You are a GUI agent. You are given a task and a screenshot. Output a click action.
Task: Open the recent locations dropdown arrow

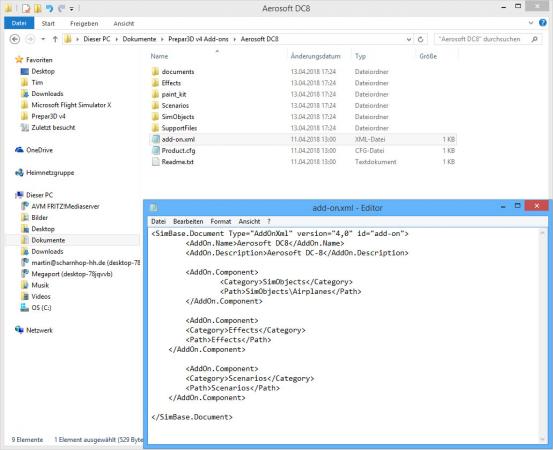coord(43,39)
